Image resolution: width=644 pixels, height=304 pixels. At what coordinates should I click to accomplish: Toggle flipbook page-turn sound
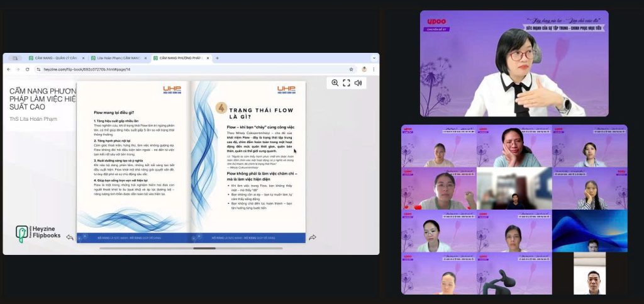click(x=358, y=82)
